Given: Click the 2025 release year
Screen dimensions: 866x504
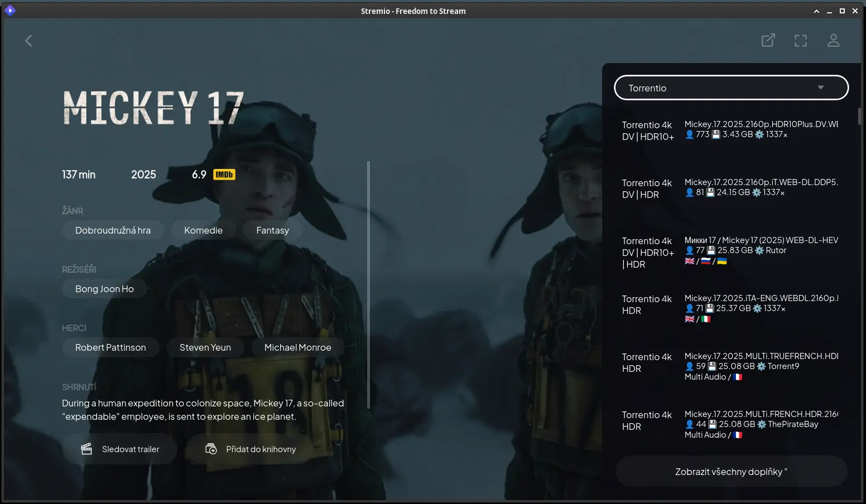Looking at the screenshot, I should click(x=143, y=175).
